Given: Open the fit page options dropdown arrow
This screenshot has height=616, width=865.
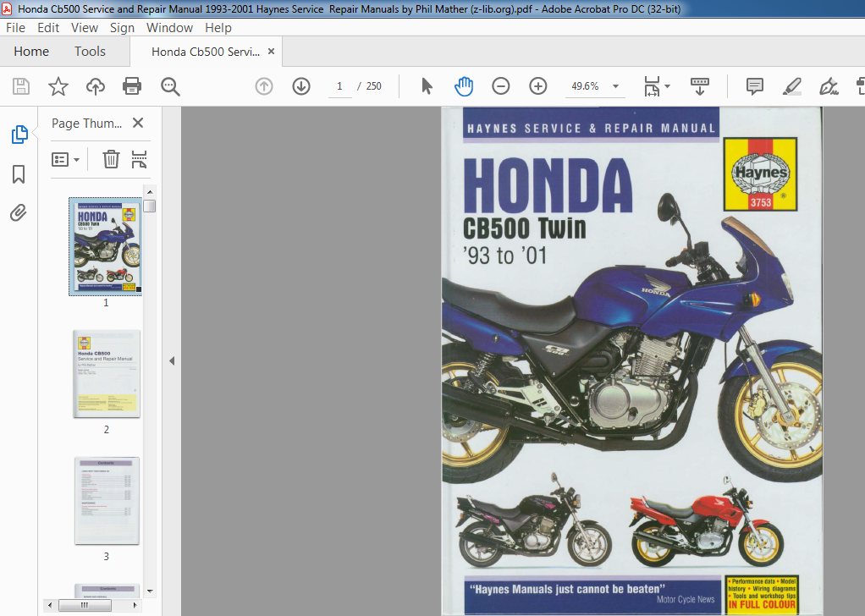Looking at the screenshot, I should (668, 86).
